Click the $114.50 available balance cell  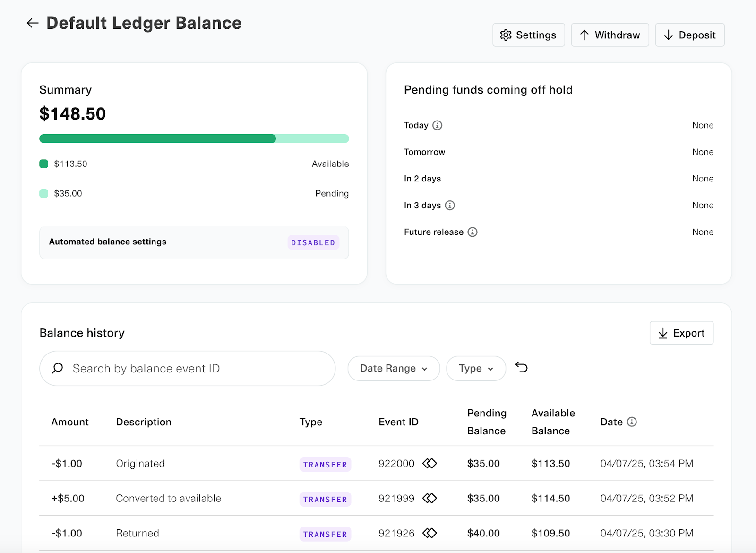[551, 498]
